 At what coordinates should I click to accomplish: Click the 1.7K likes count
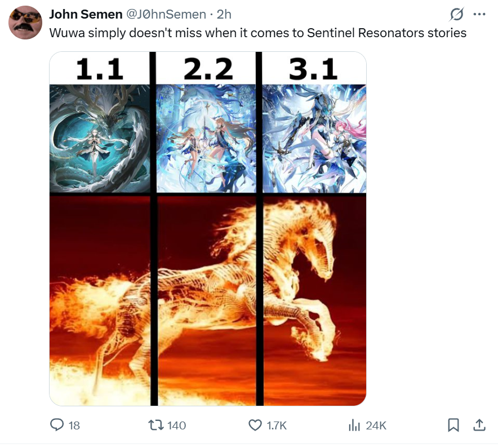coord(277,425)
